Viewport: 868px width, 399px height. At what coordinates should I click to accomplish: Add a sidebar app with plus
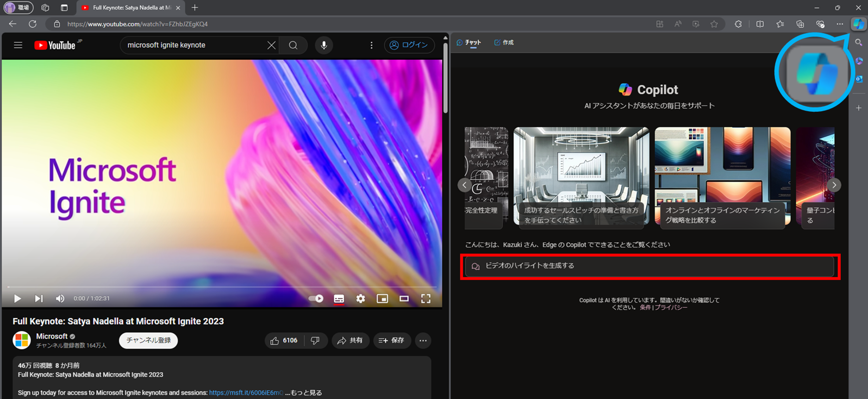[x=859, y=108]
